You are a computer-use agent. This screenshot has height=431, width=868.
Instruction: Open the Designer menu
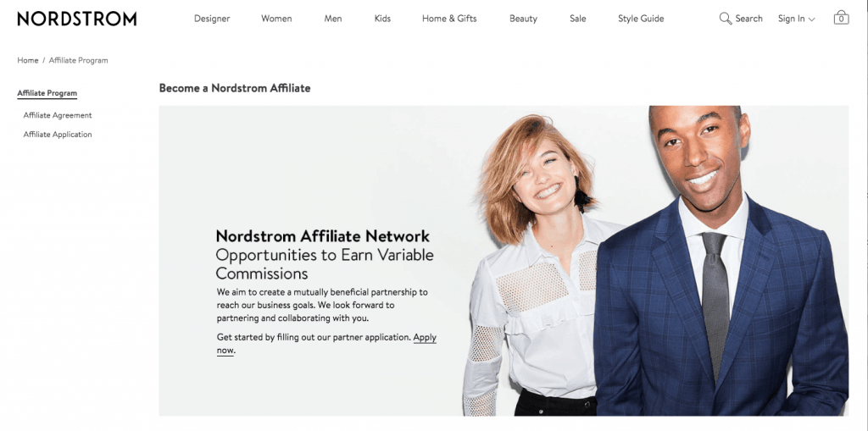click(212, 19)
